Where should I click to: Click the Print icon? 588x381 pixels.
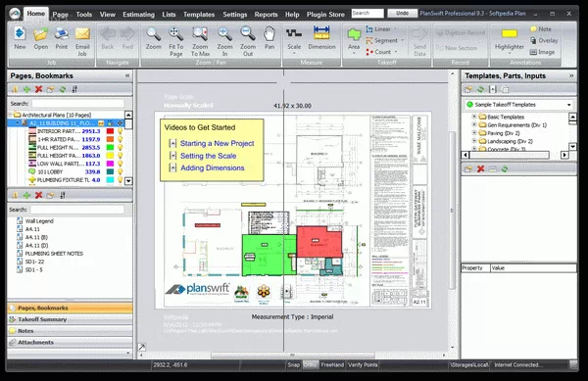click(x=62, y=33)
